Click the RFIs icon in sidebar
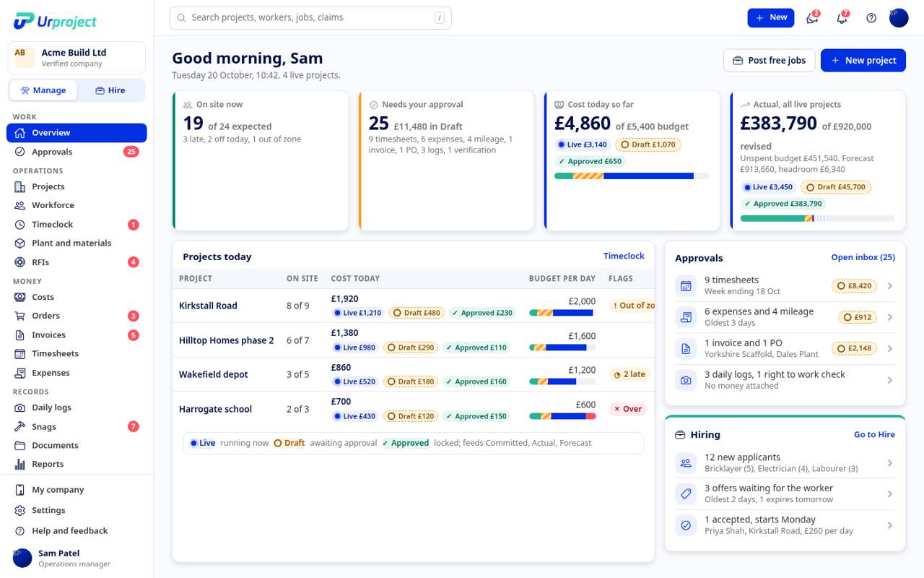The width and height of the screenshot is (924, 578). (19, 262)
